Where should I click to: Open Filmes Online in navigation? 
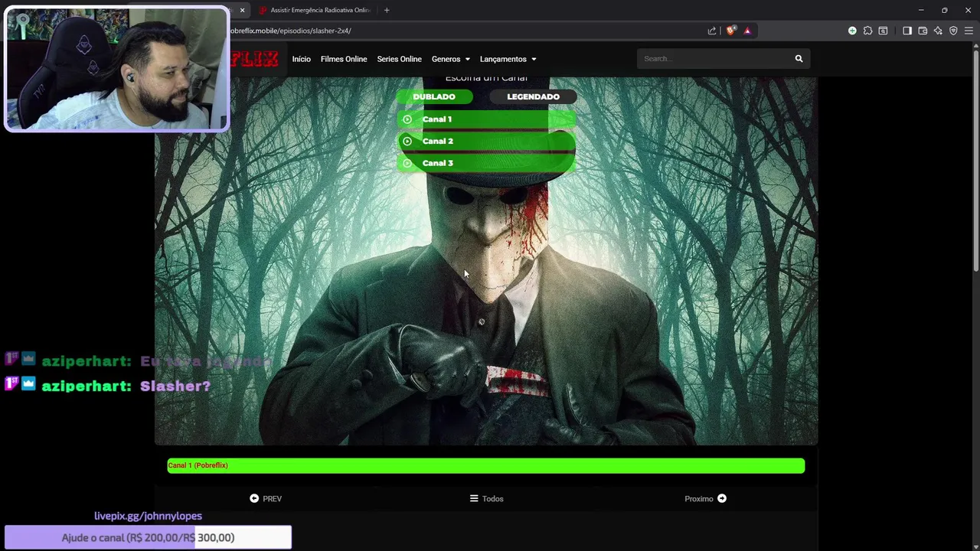344,59
